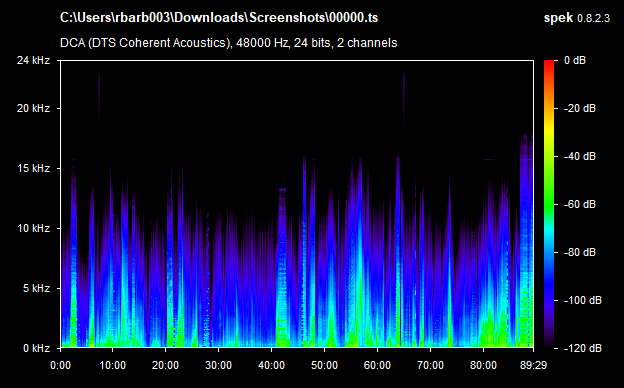Image resolution: width=624 pixels, height=388 pixels.
Task: Click the DCA DTS Coherent Acoustics info text
Action: (x=228, y=43)
